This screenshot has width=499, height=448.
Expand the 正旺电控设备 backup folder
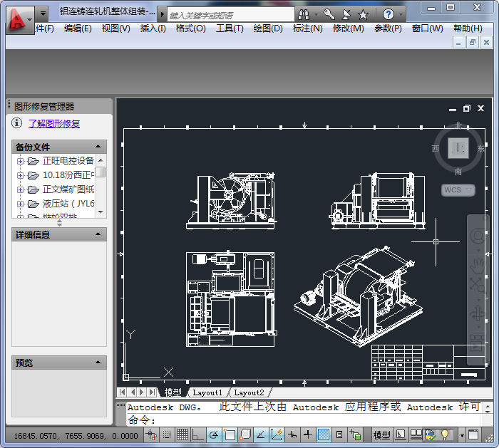coord(20,161)
